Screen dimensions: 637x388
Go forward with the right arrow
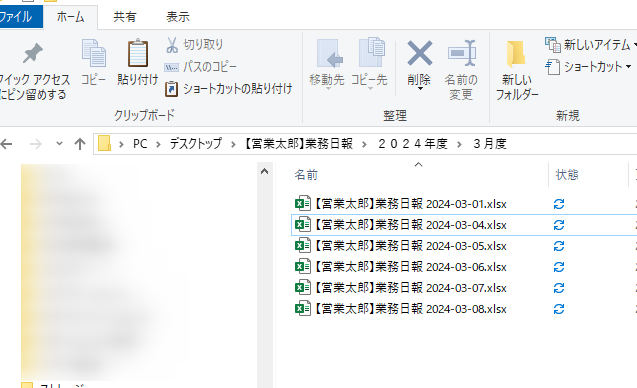click(x=36, y=143)
